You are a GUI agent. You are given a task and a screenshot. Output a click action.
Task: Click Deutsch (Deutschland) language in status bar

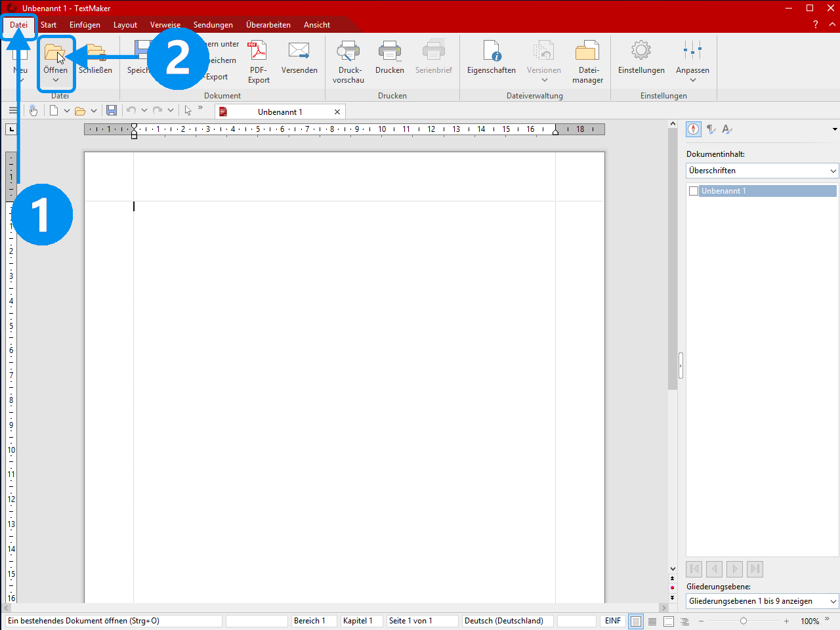coord(507,621)
